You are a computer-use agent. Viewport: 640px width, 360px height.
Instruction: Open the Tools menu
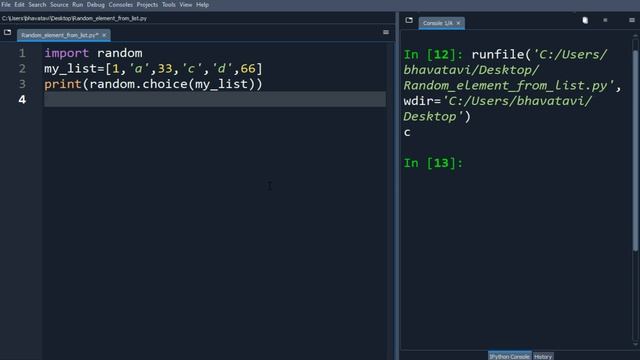point(169,5)
